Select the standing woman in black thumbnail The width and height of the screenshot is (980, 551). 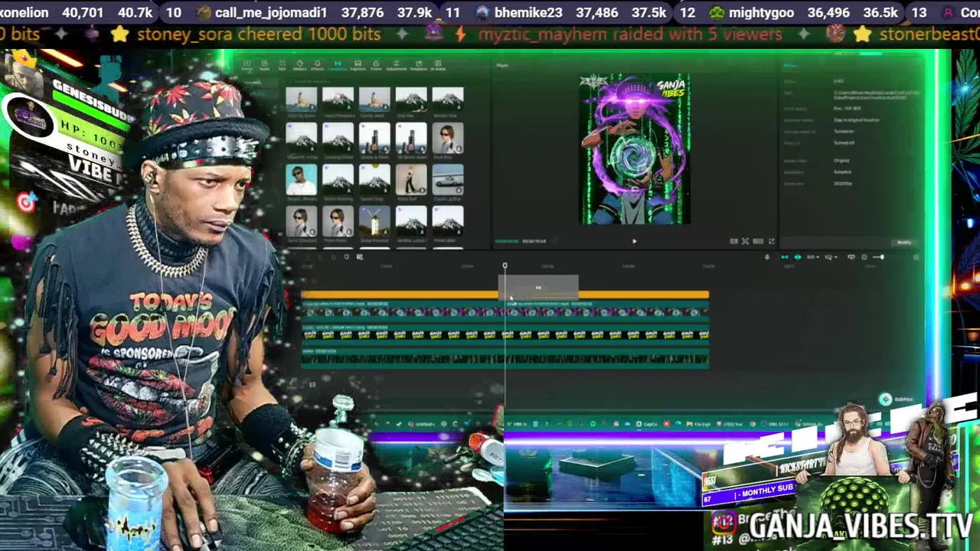pos(411,180)
